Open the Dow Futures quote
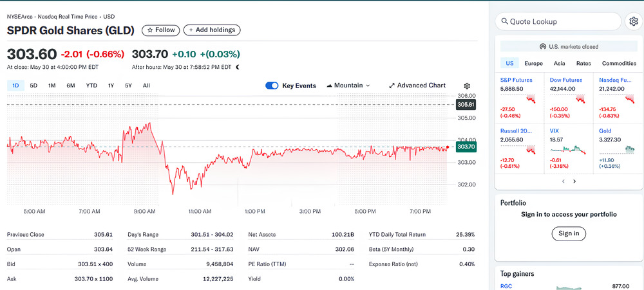644x290 pixels. click(566, 80)
